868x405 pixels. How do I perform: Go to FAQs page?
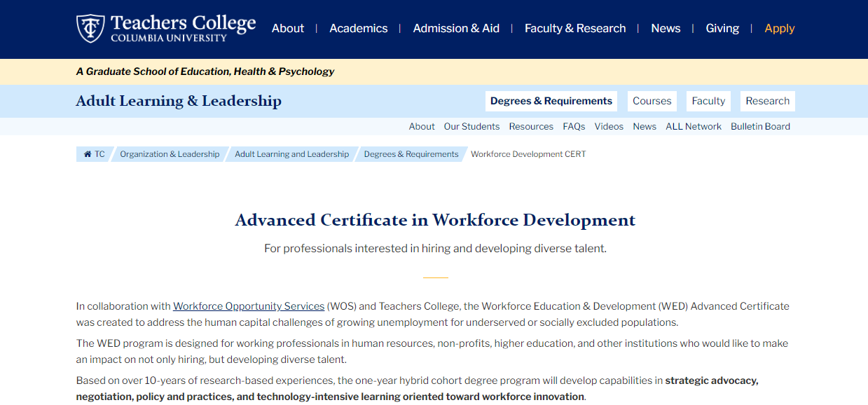574,126
